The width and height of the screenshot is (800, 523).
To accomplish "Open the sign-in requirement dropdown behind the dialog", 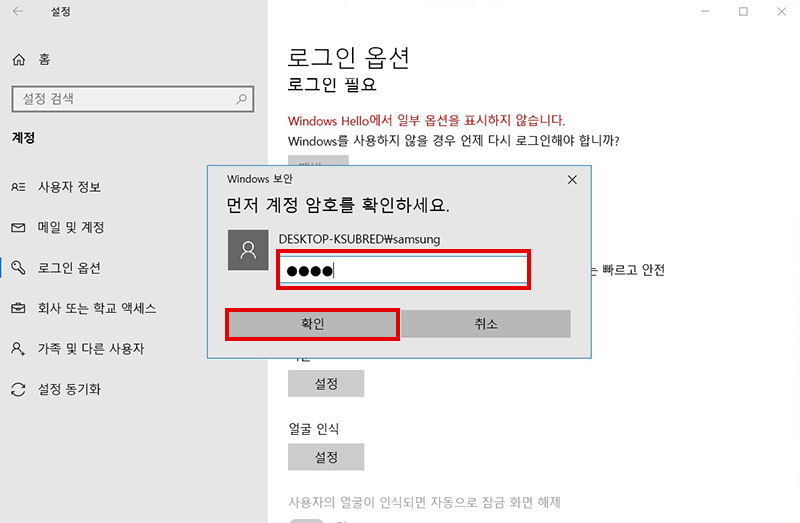I will click(318, 161).
